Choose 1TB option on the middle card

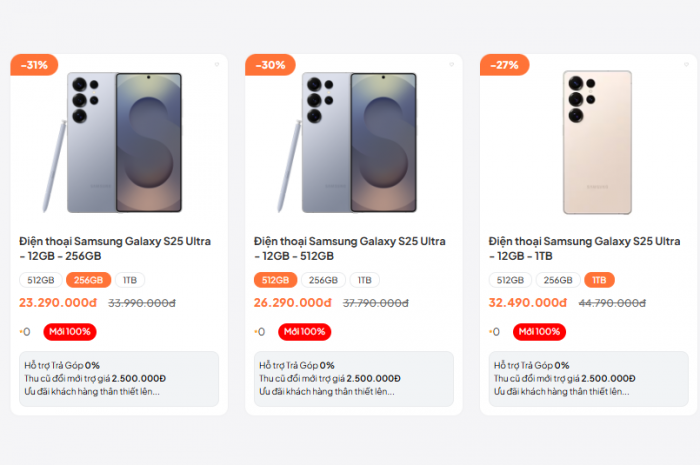365,280
